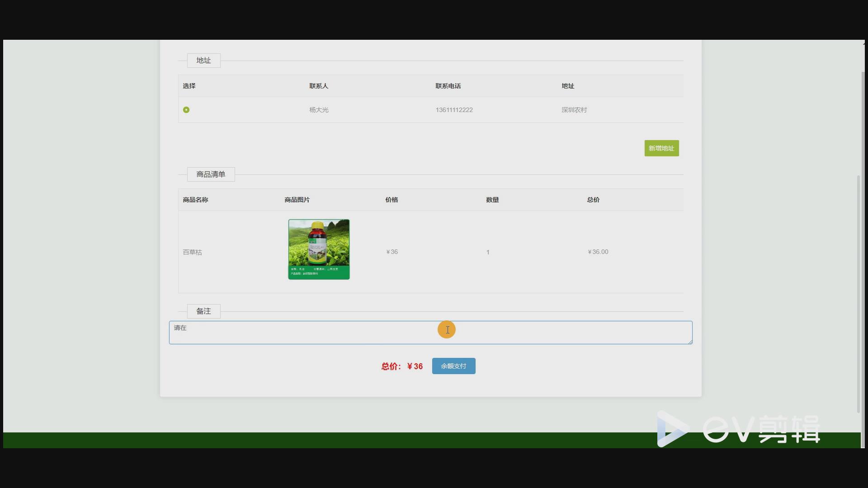Screen dimensions: 868x488
Task: Open the 百草枯 product thumbnail image
Action: [x=319, y=249]
